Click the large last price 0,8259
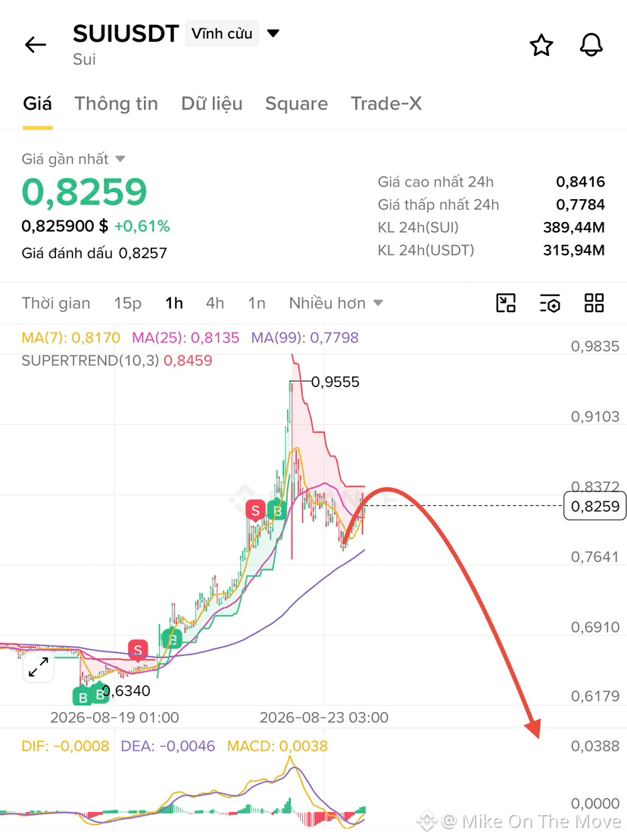This screenshot has width=627, height=840. click(84, 192)
